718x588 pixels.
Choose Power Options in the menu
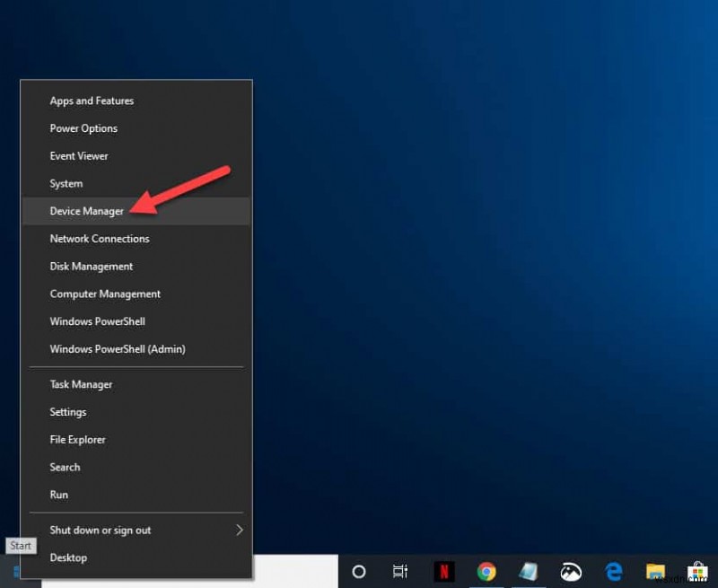click(83, 128)
